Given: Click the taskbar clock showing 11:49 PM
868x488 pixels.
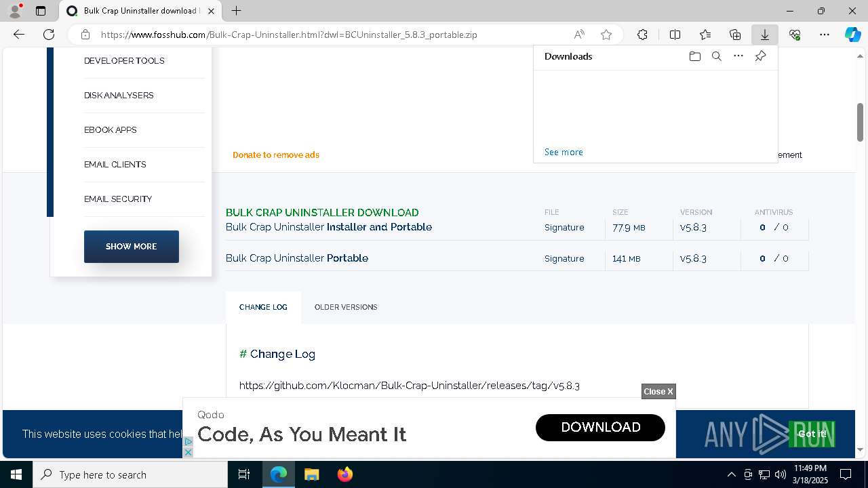Looking at the screenshot, I should pyautogui.click(x=810, y=474).
